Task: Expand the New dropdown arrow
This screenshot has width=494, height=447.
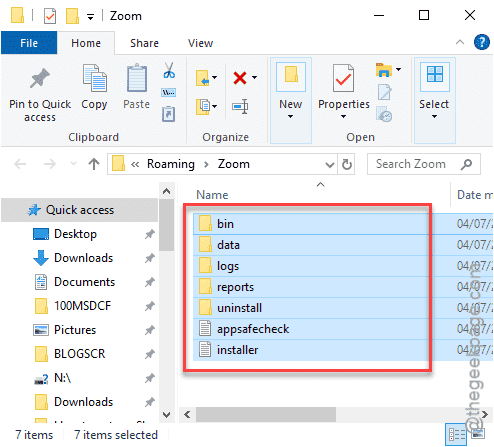Action: click(x=291, y=117)
